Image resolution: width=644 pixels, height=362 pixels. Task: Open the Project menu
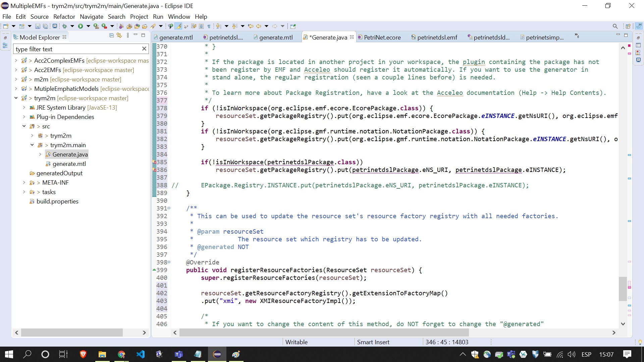(139, 17)
